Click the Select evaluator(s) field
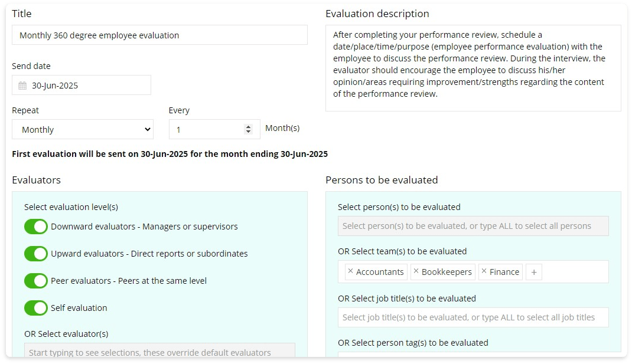This screenshot has height=364, width=632. tap(159, 352)
